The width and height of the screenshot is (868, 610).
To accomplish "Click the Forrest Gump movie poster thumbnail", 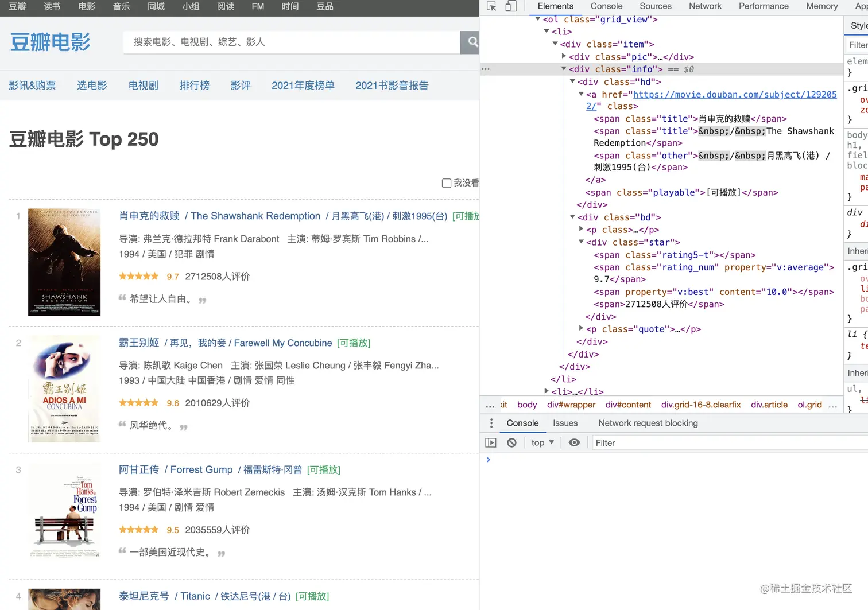I will coord(64,511).
